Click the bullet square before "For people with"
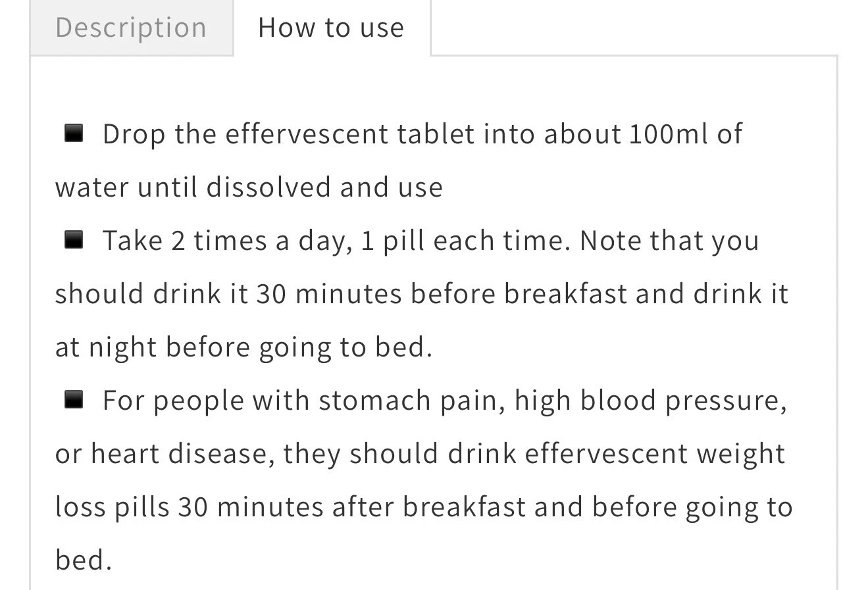Screen dimensions: 868x590 (74, 399)
